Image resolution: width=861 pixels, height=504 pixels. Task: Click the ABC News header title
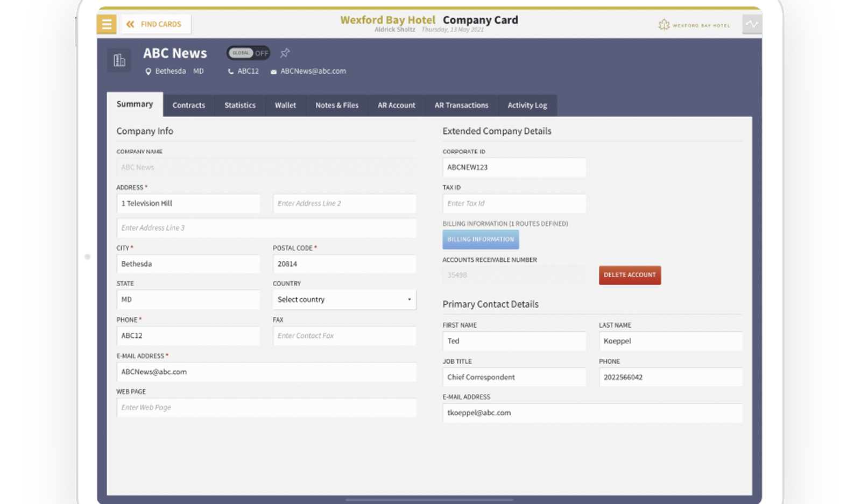[175, 53]
